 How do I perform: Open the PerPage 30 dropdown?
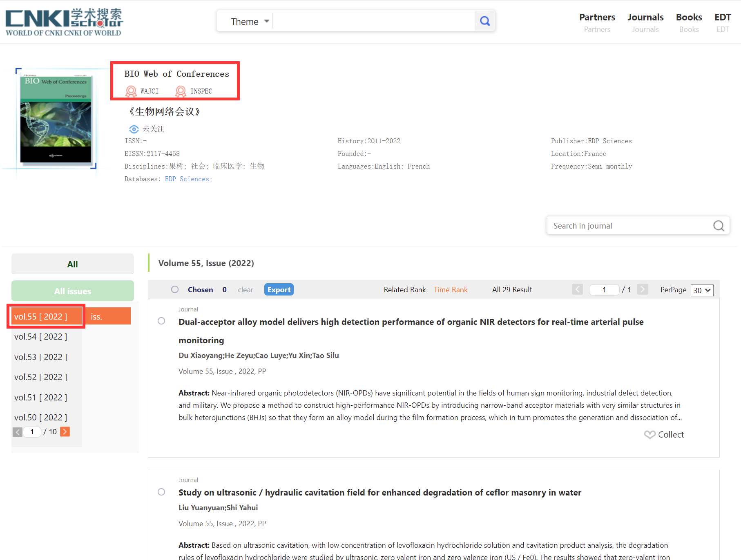click(702, 290)
